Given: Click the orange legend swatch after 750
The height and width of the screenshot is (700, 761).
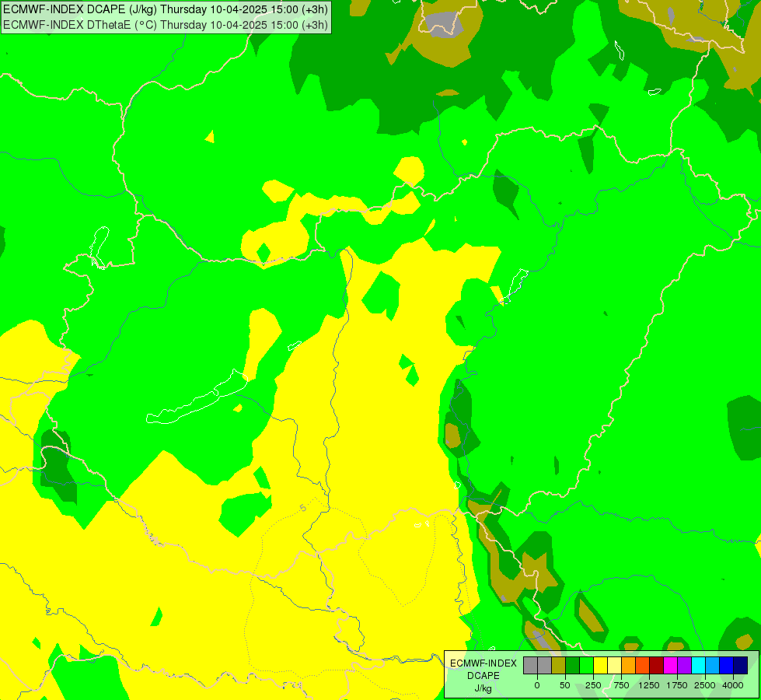Looking at the screenshot, I should tap(629, 665).
